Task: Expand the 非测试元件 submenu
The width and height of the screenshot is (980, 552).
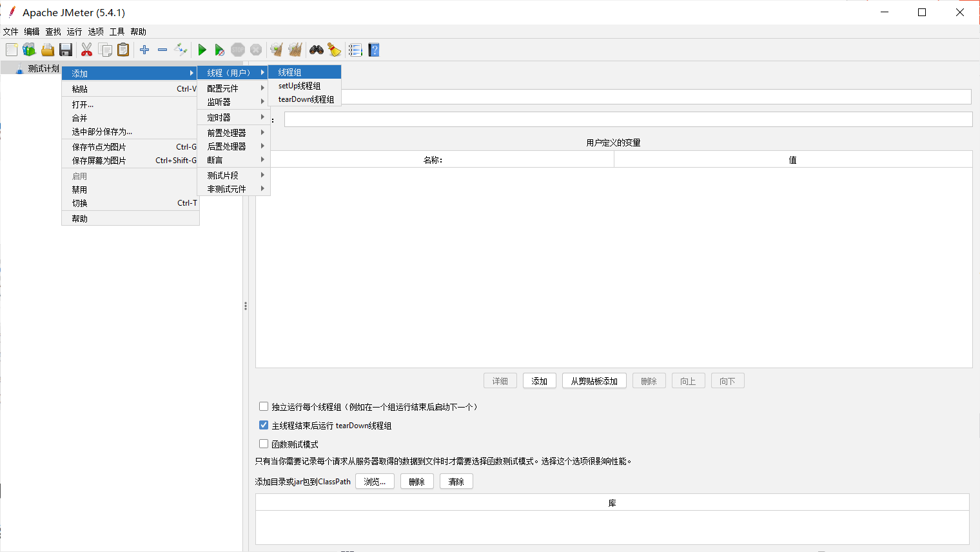Action: [233, 189]
